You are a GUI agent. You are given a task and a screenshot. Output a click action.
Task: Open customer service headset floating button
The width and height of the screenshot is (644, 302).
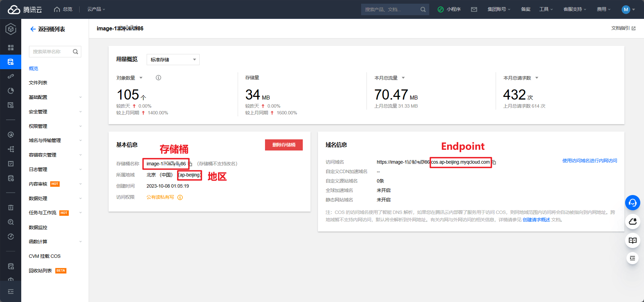(632, 203)
